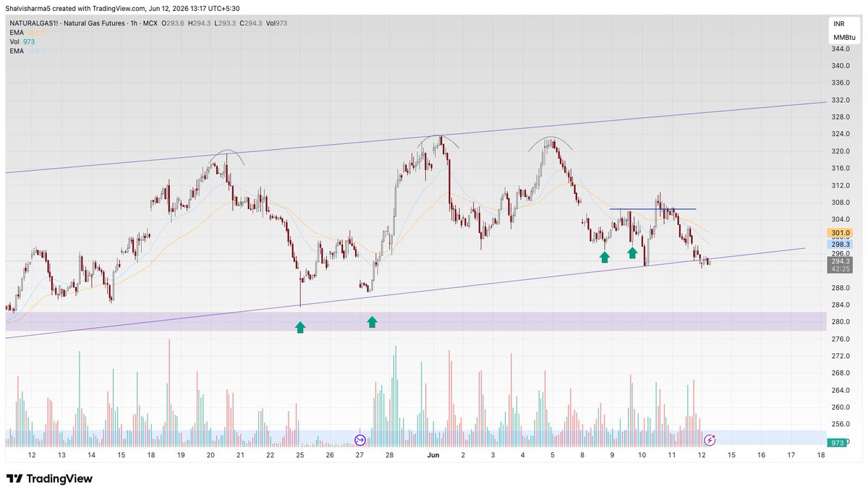Click the 256.0 price axis label

pos(840,424)
